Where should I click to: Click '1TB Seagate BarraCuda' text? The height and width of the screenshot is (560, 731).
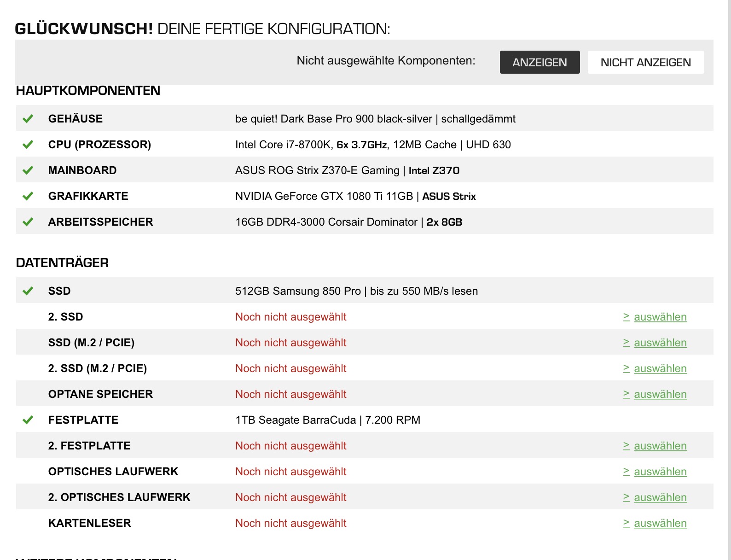click(x=296, y=420)
